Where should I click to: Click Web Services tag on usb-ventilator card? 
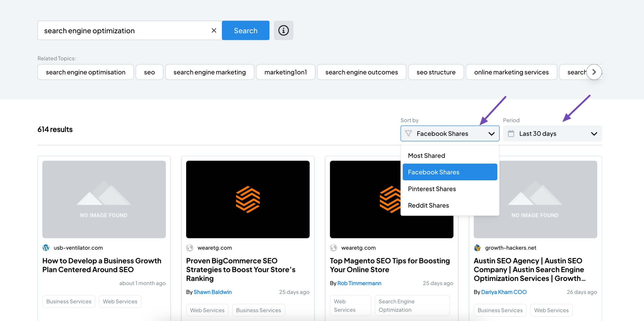click(120, 301)
